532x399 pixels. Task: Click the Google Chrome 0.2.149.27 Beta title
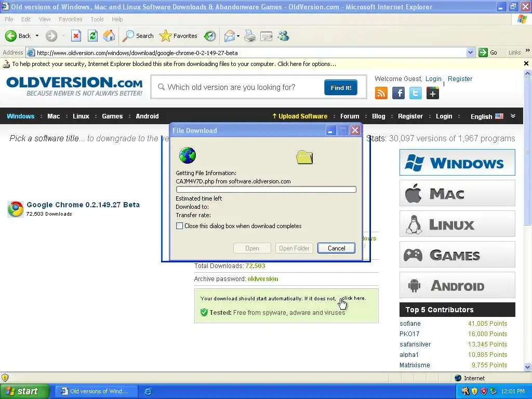(x=83, y=205)
